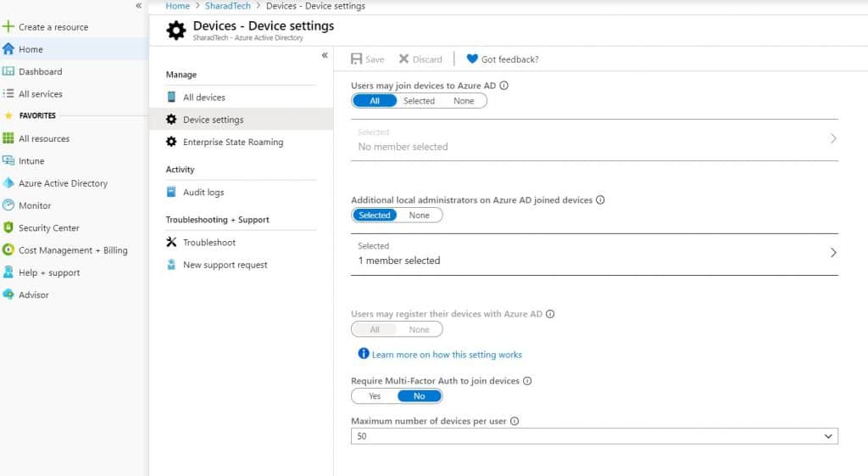Set Additional local administrators to Selected
The width and height of the screenshot is (868, 476).
(375, 215)
